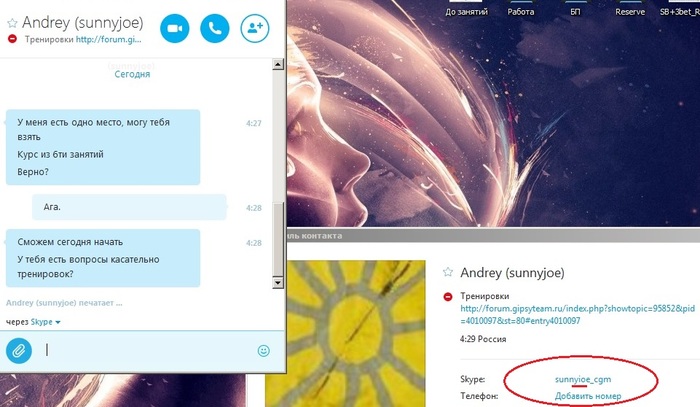Select message 'У меня есть одно место'

pos(93,129)
